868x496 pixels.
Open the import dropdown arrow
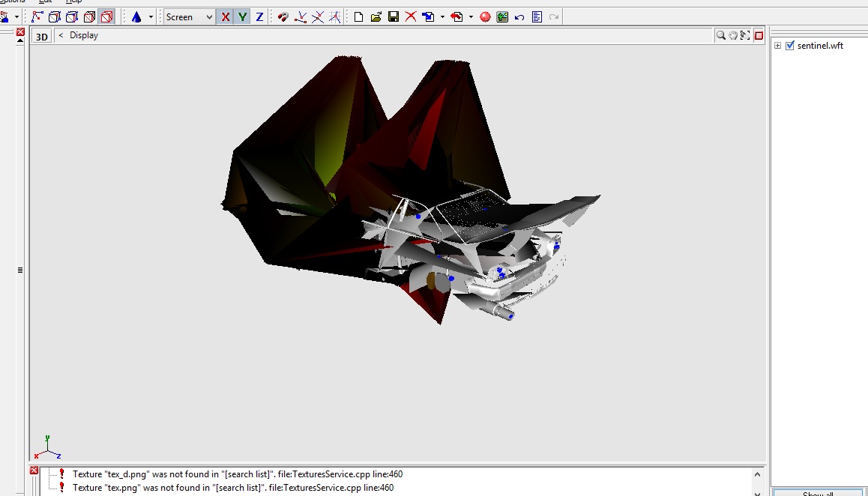pyautogui.click(x=442, y=17)
